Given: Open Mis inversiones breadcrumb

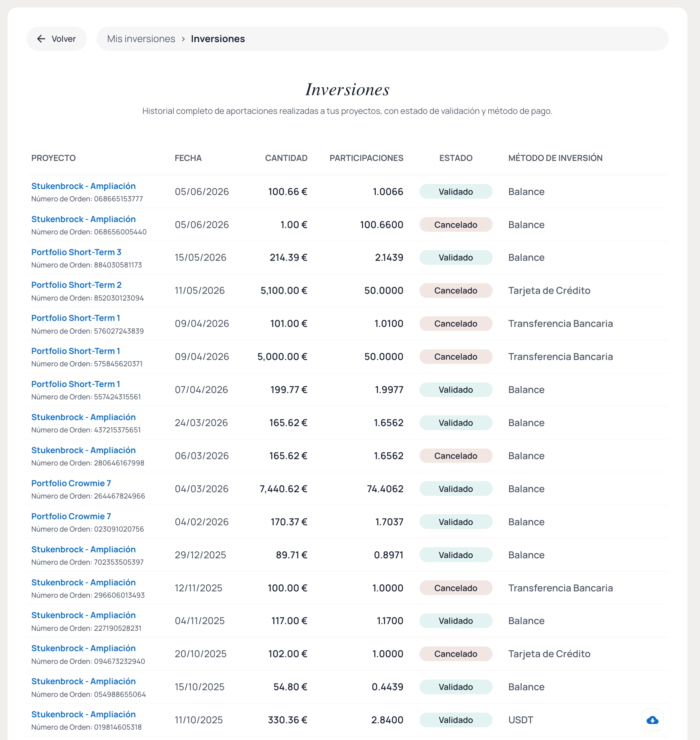Looking at the screenshot, I should [141, 39].
